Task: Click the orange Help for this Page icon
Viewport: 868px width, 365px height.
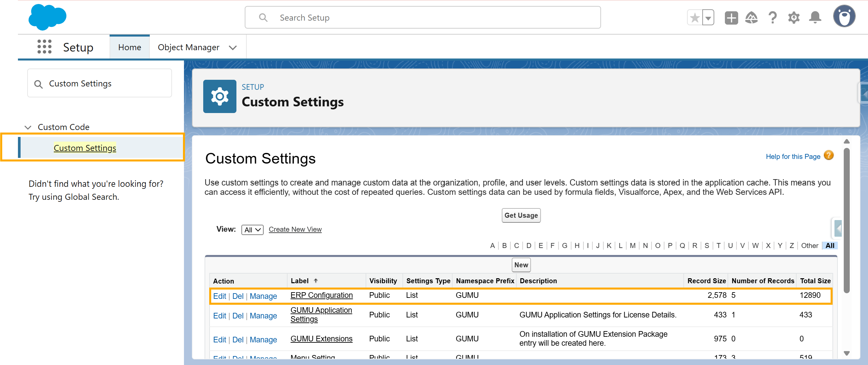Action: coord(828,156)
